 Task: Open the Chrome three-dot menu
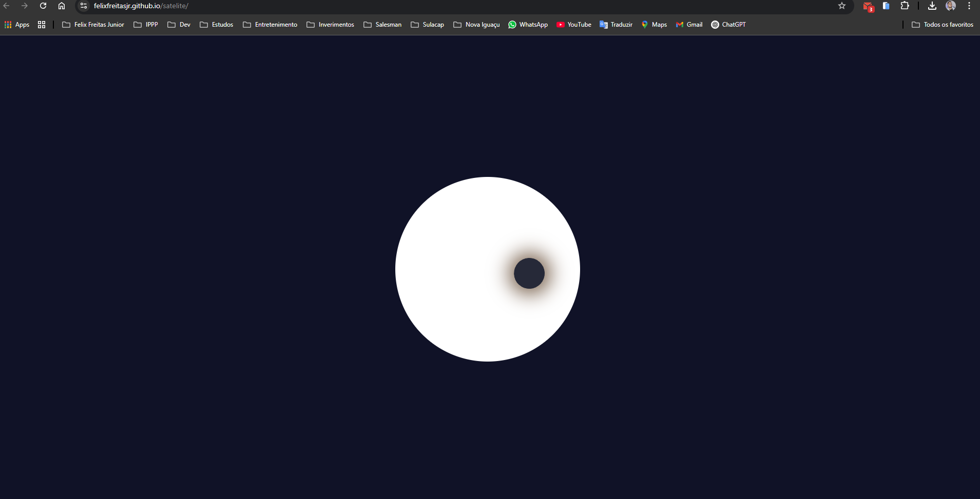coord(969,6)
